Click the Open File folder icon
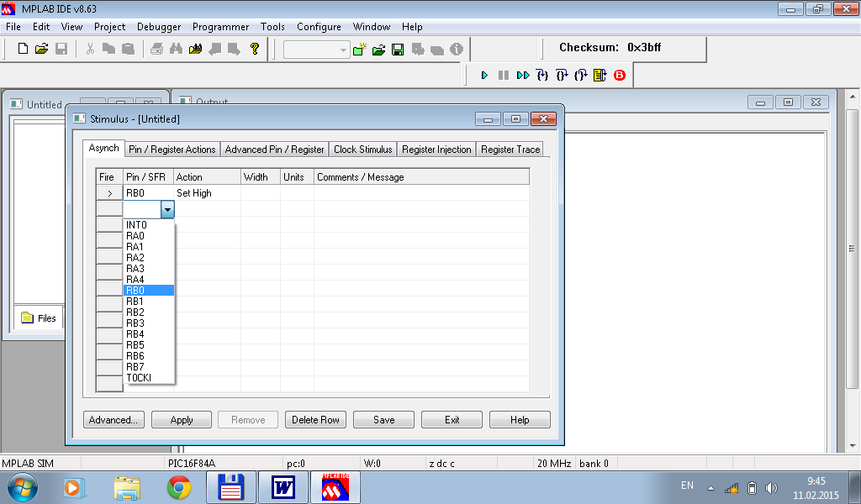 (42, 49)
